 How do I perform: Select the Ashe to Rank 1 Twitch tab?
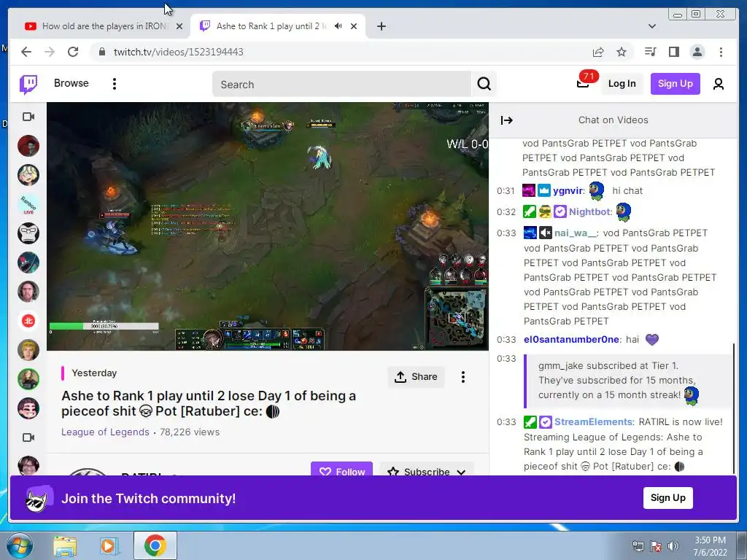271,26
